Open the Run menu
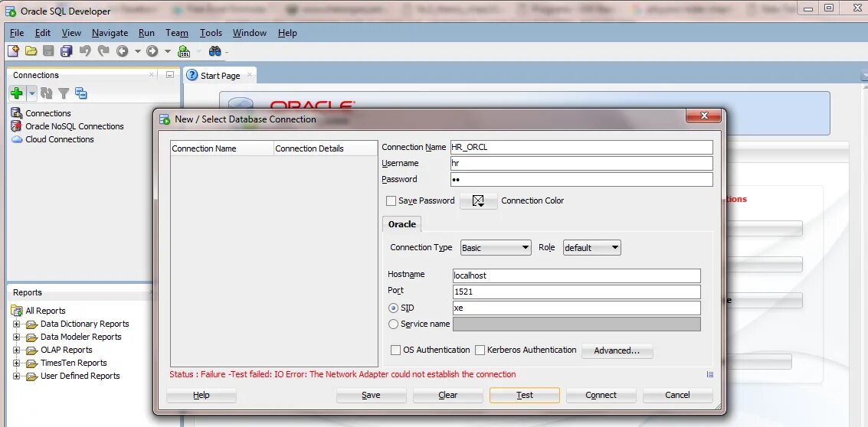 [146, 33]
